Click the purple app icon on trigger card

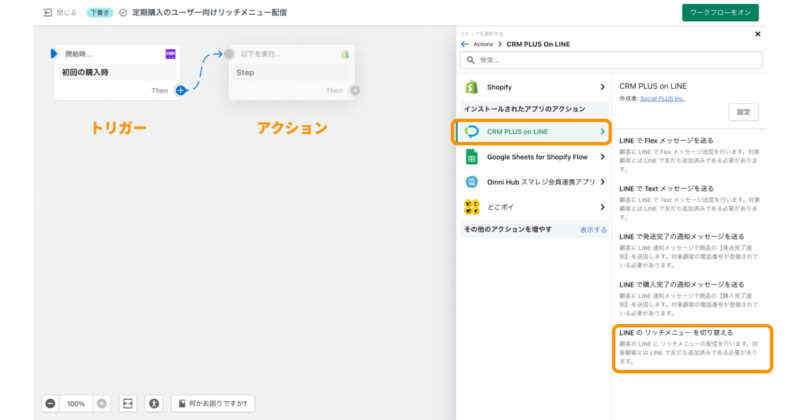(170, 54)
